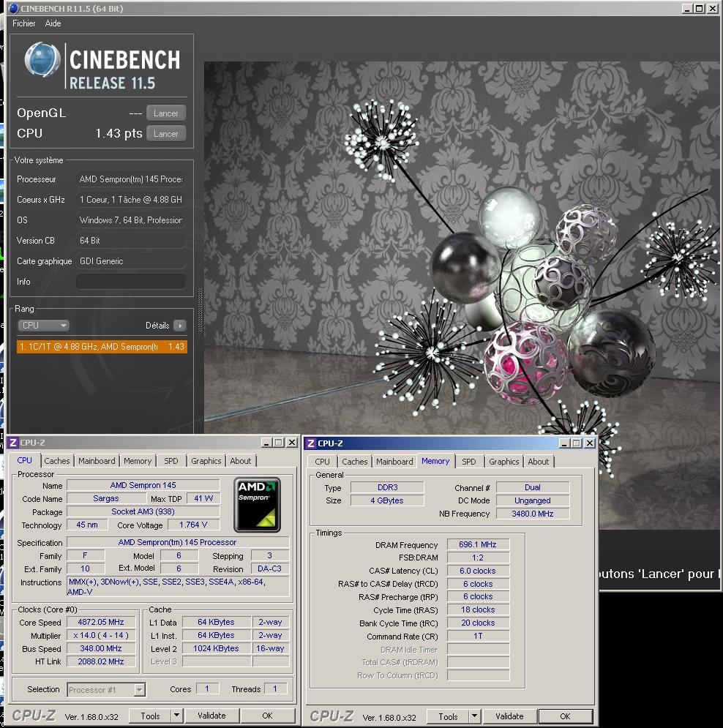Open the About tab in left CPU-Z window
Viewport: 723px width, 728px height.
[x=241, y=460]
